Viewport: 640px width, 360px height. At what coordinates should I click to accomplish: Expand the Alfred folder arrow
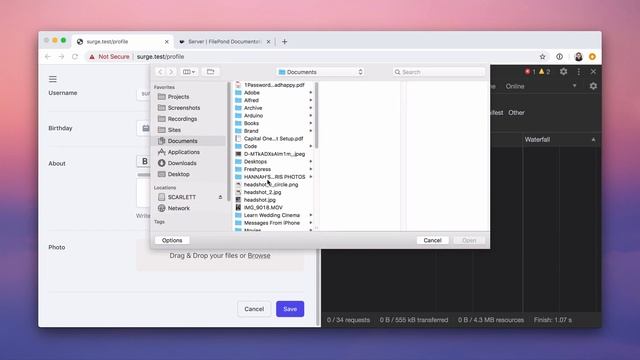[311, 100]
